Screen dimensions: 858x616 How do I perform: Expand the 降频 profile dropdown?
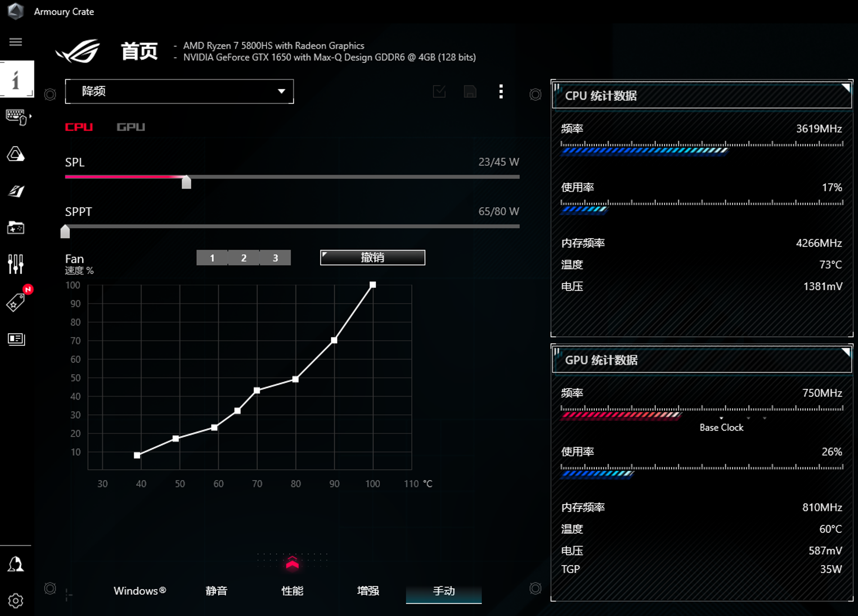[179, 91]
